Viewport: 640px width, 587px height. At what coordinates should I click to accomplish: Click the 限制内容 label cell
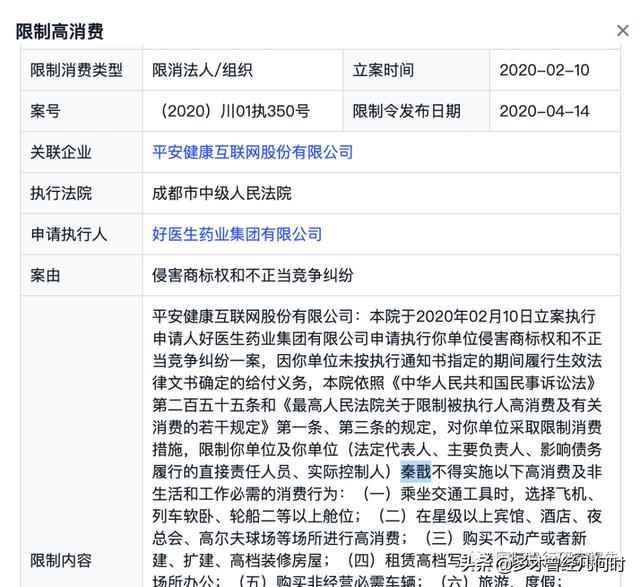coord(82,441)
